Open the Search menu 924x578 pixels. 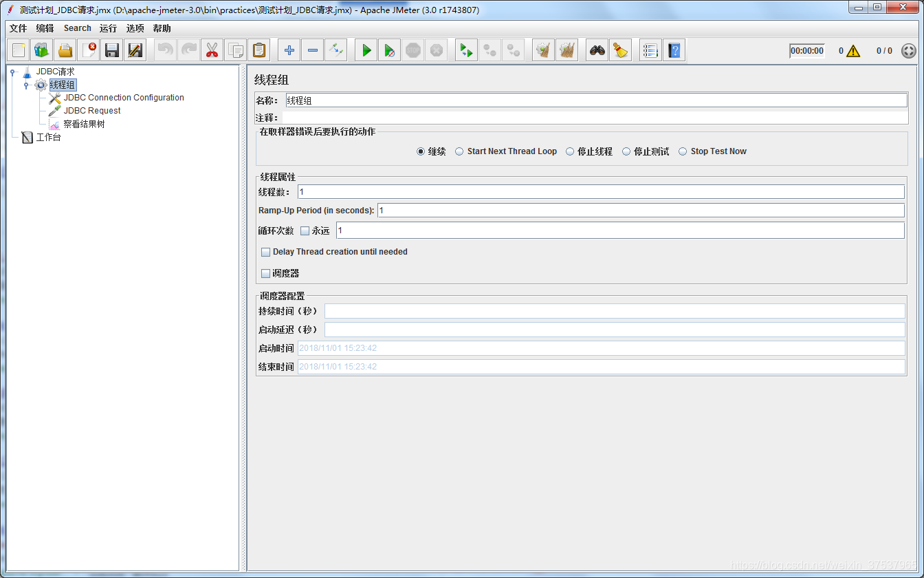coord(78,28)
